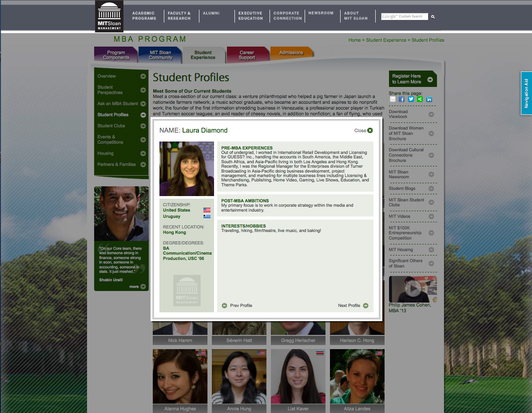Click arrow on Register Here button
Image resolution: width=532 pixels, height=413 pixels.
point(430,79)
